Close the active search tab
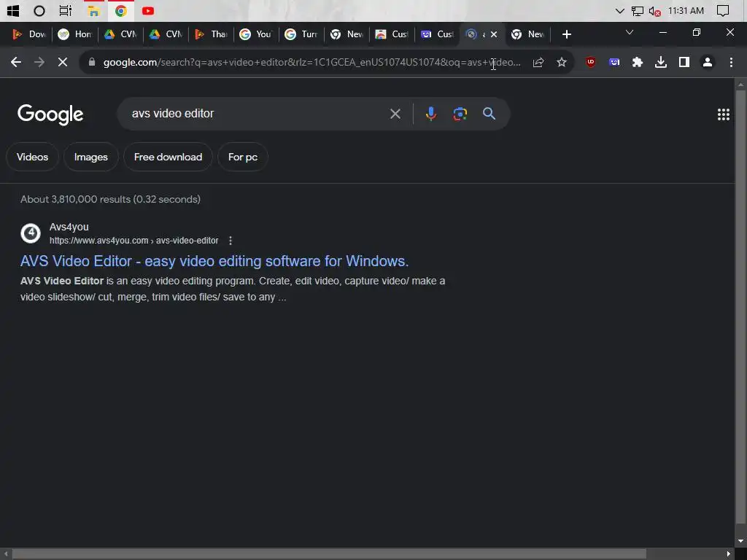The height and width of the screenshot is (560, 747). pyautogui.click(x=494, y=34)
